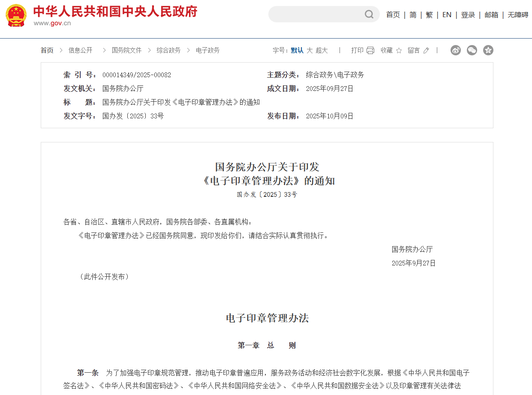Click the pencil icon beside 留言
The image size is (532, 395).
(x=426, y=51)
